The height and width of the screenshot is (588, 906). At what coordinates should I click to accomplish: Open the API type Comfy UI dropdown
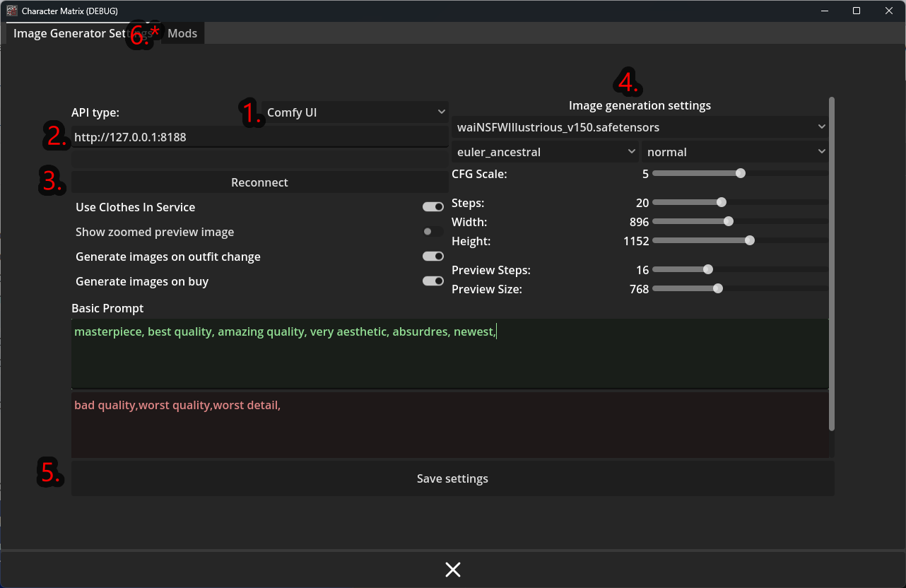tap(355, 112)
